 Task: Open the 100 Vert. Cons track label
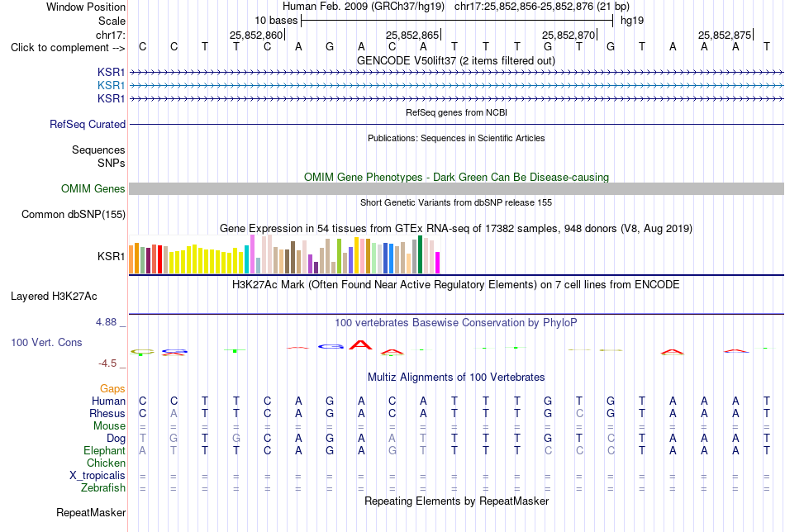coord(46,342)
